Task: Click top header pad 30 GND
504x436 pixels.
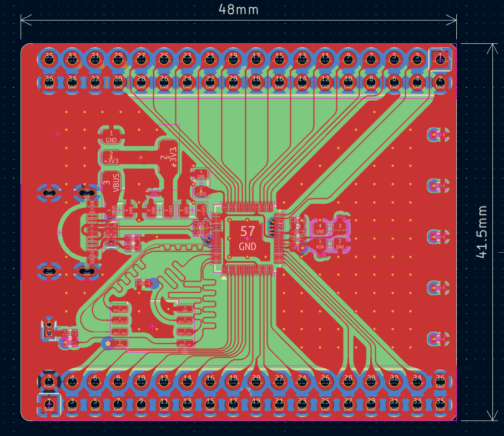Action: [x=118, y=83]
